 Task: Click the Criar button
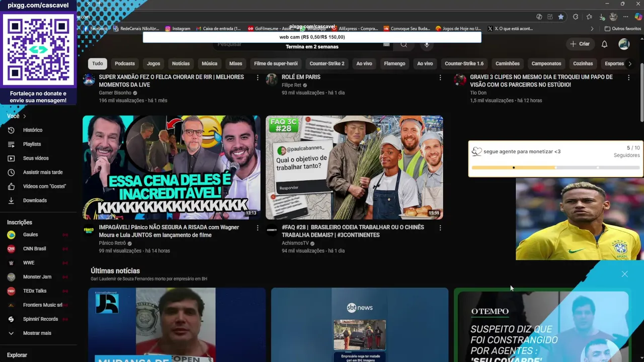(x=580, y=44)
